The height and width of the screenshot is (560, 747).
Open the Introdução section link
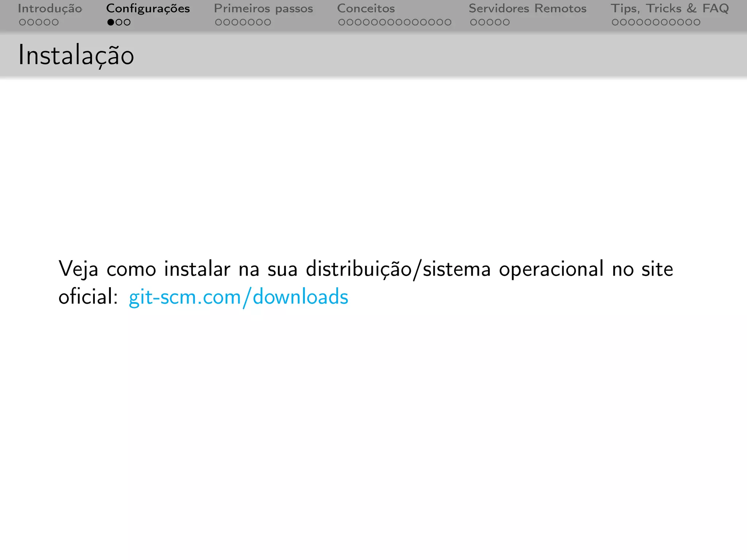50,8
